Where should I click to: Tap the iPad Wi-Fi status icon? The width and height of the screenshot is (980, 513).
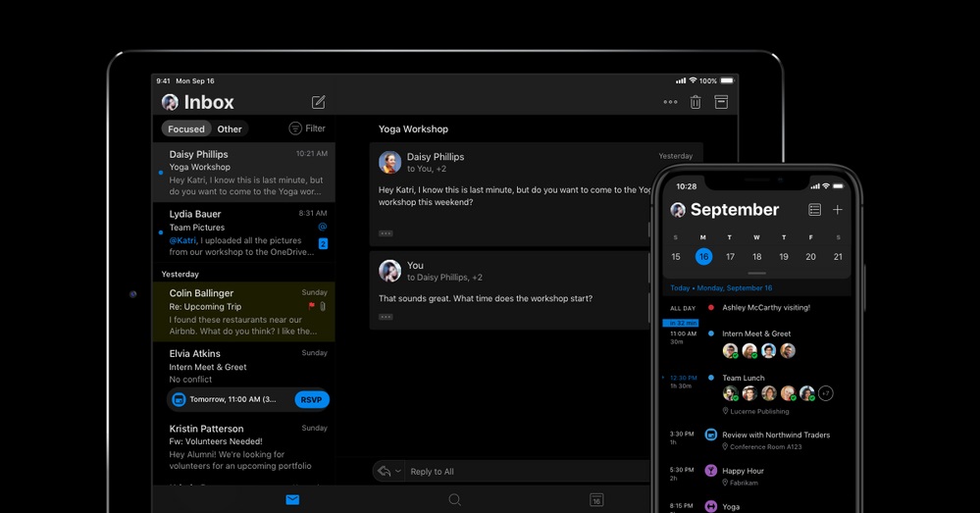coord(693,80)
